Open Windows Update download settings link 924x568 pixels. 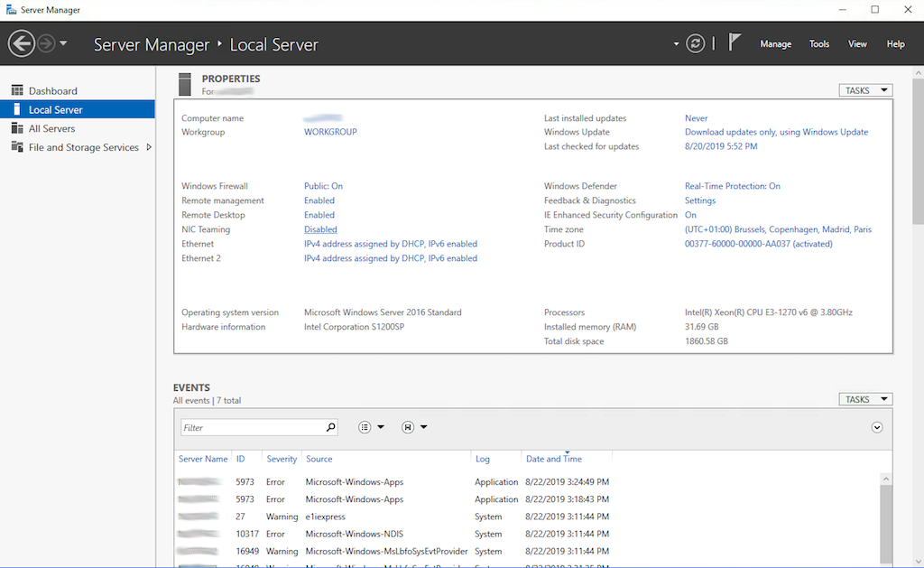(777, 131)
